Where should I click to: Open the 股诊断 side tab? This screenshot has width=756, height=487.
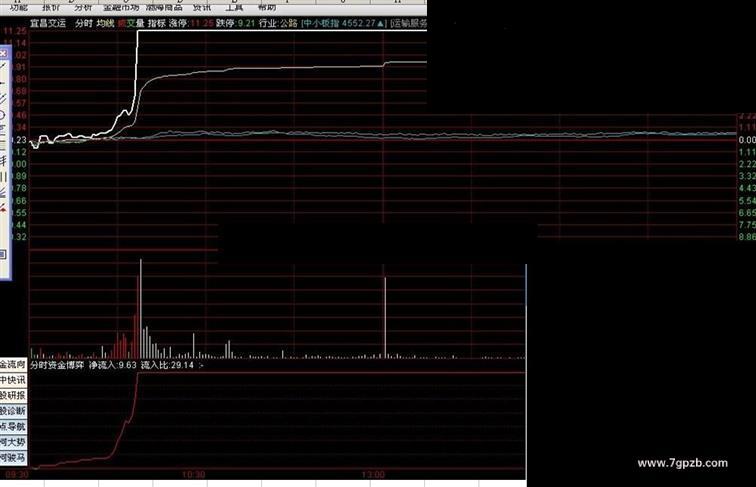coord(13,411)
